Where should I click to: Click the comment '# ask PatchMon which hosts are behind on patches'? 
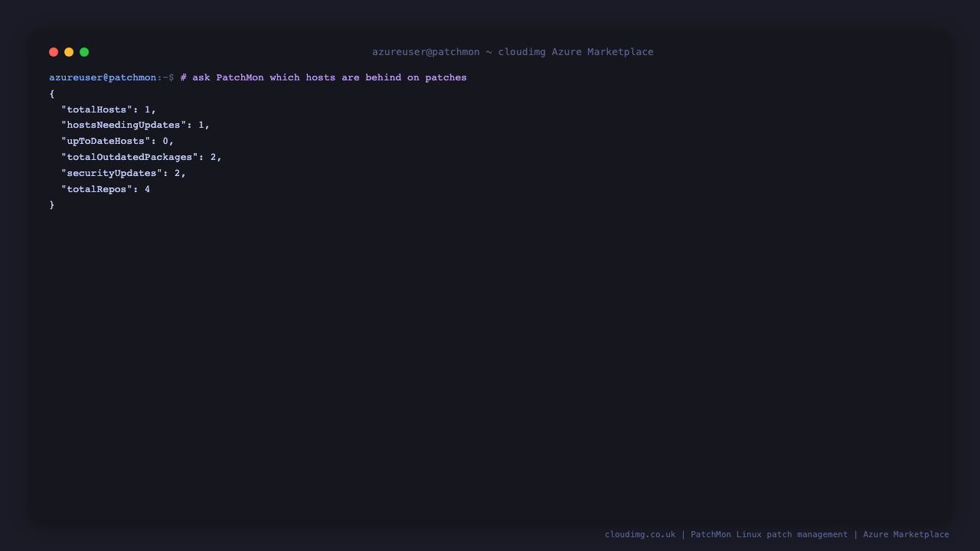[x=324, y=78]
